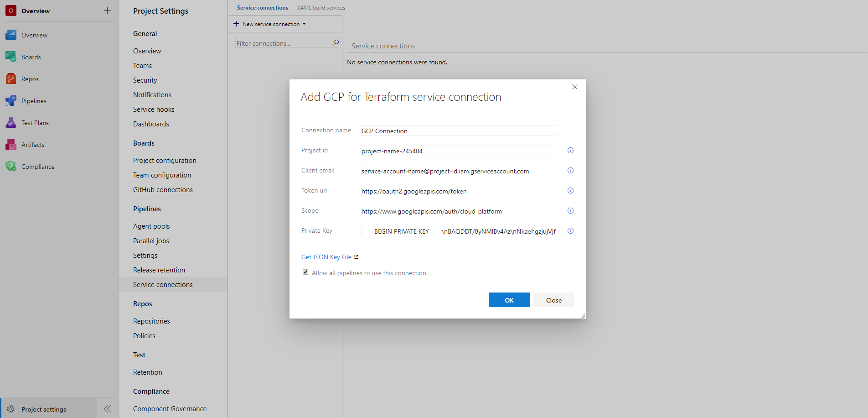Disable Allow all pipelines to use this connection

coord(305,272)
